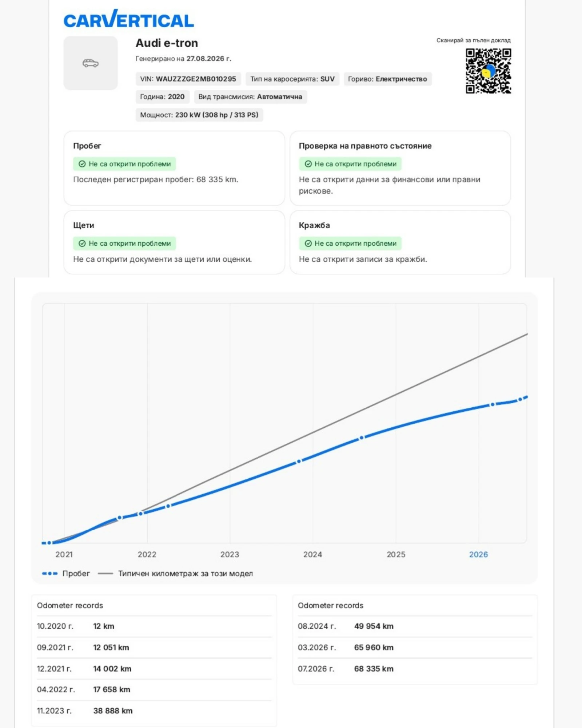The height and width of the screenshot is (728, 582).
Task: Click Не са открити записи за кражби
Action: pyautogui.click(x=363, y=259)
